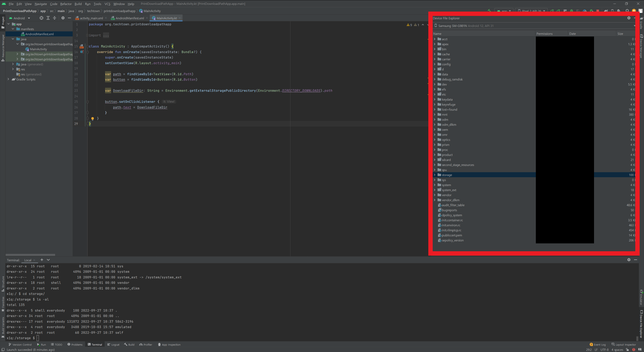Click Expand All in Project panel toolbar

(x=48, y=18)
